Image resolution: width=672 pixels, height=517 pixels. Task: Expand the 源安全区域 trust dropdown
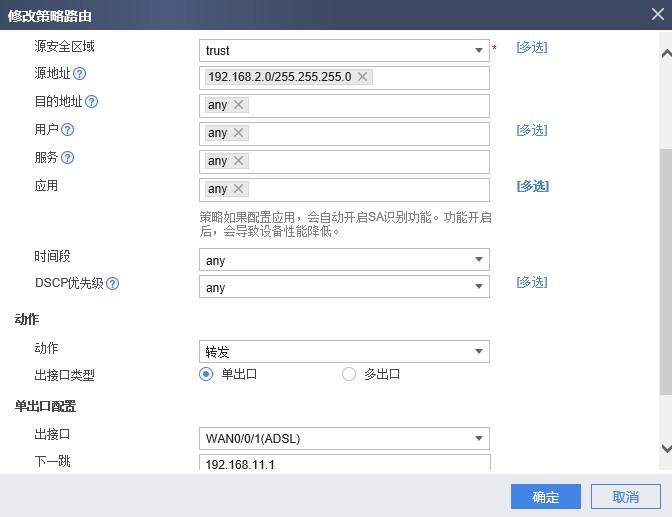click(x=344, y=51)
